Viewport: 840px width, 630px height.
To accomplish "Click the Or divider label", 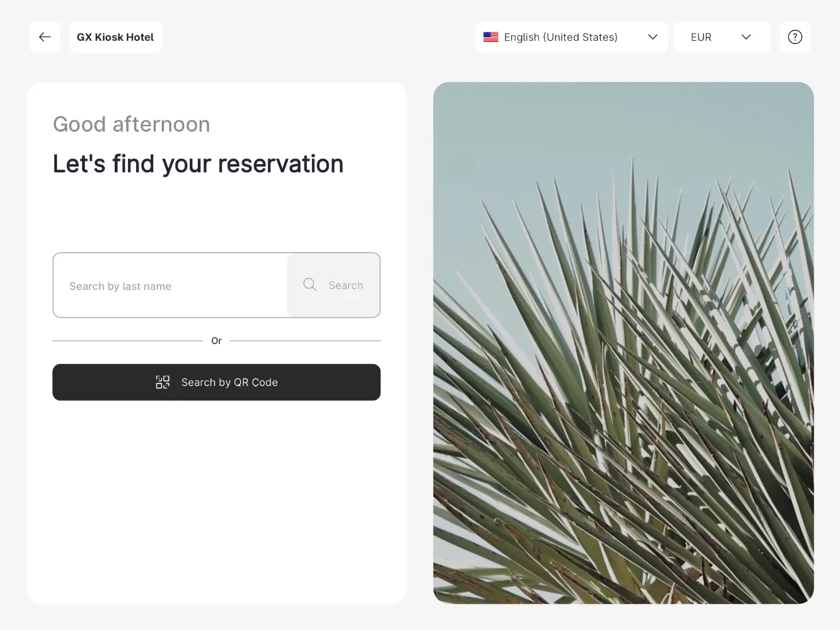I will (x=216, y=341).
